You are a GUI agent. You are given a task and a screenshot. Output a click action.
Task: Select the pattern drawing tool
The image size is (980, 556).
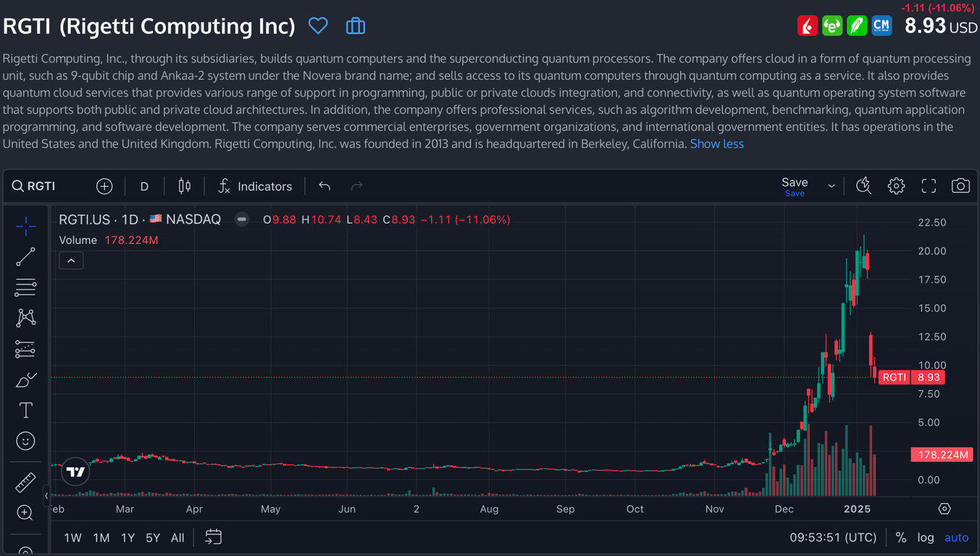click(x=25, y=318)
